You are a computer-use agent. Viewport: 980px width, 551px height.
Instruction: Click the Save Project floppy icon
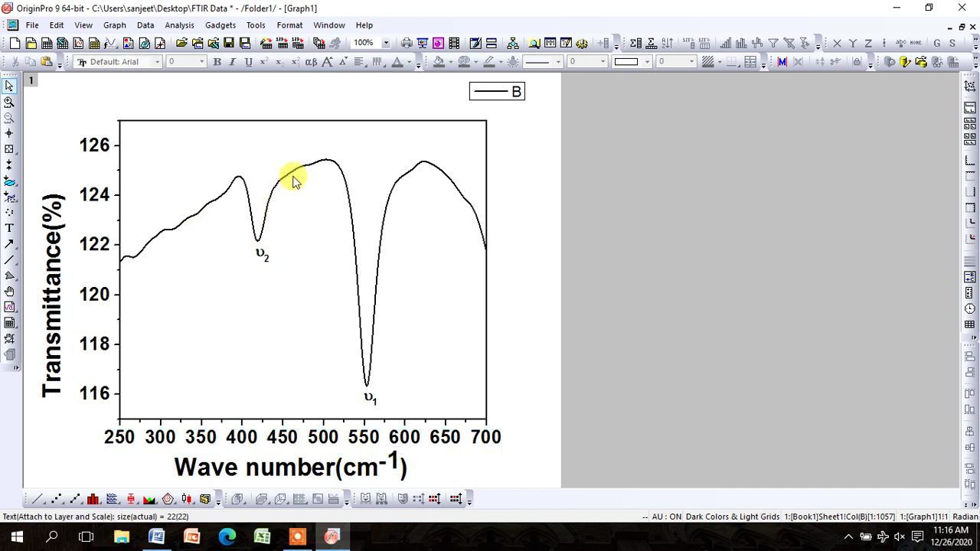click(x=228, y=44)
